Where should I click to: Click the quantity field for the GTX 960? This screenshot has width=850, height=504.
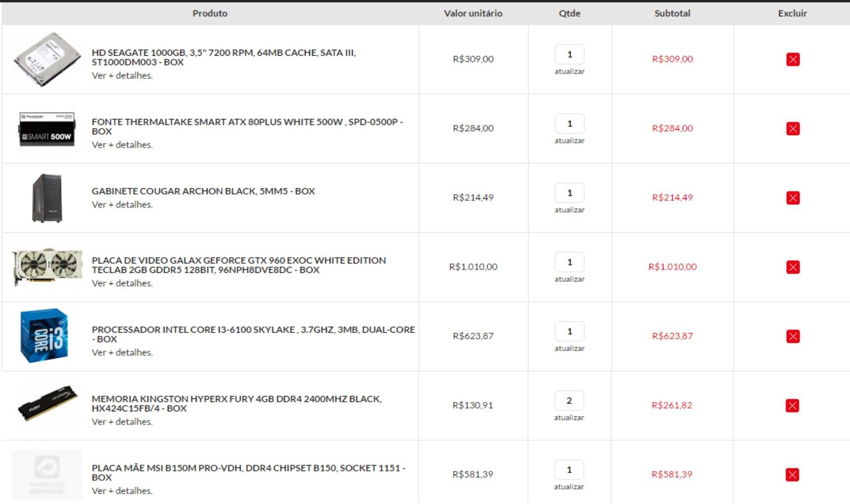[x=569, y=262]
